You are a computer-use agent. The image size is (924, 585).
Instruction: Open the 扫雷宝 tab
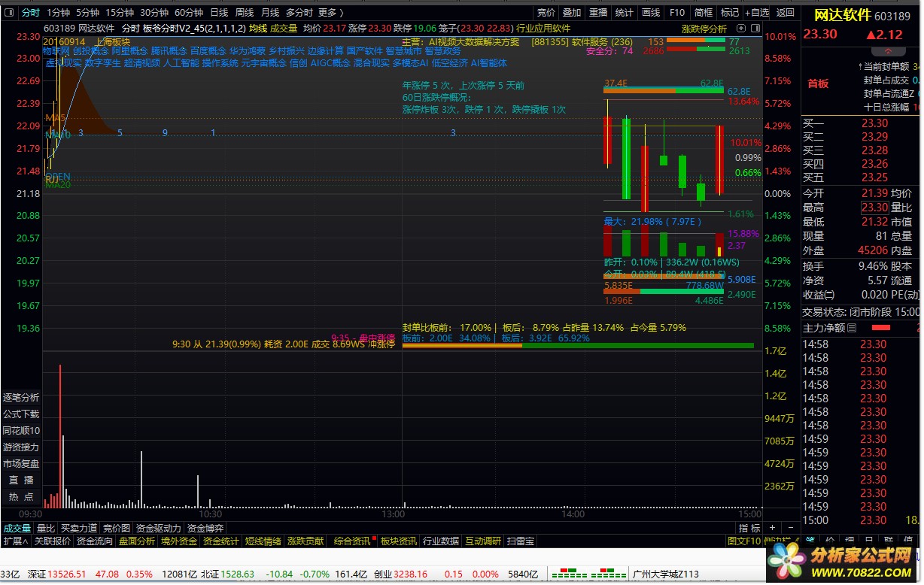coord(521,541)
